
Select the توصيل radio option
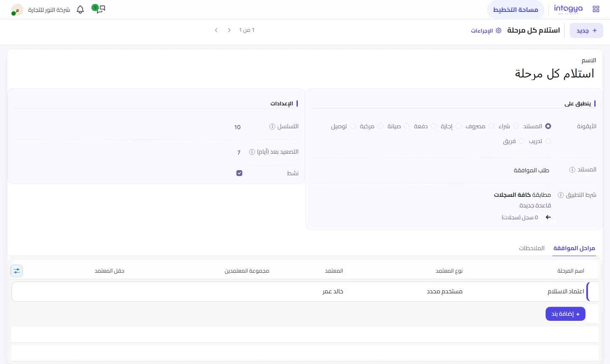point(353,126)
